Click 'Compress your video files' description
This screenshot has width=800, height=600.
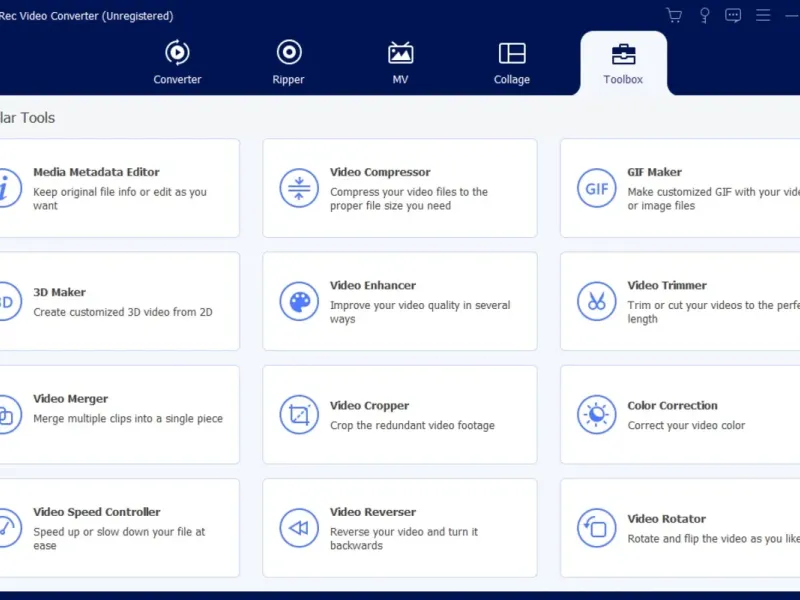pos(409,199)
